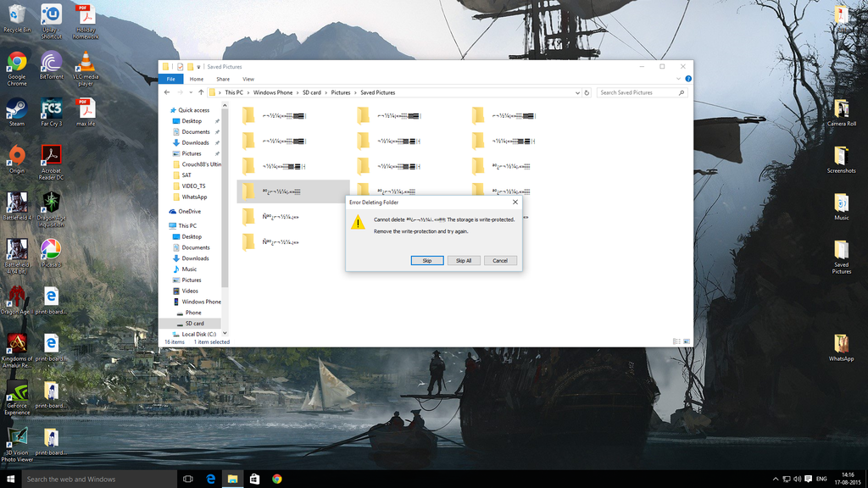Select the Holiday homework PDF icon
The width and height of the screenshot is (868, 488).
point(86,22)
